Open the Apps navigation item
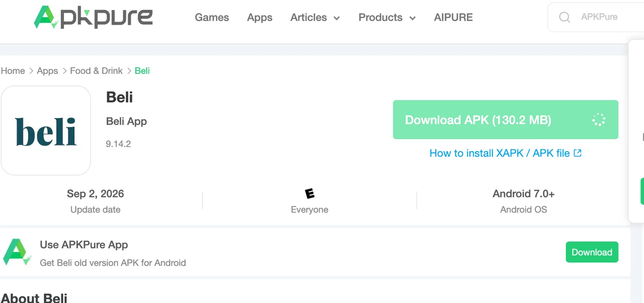The image size is (644, 303). pos(260,17)
